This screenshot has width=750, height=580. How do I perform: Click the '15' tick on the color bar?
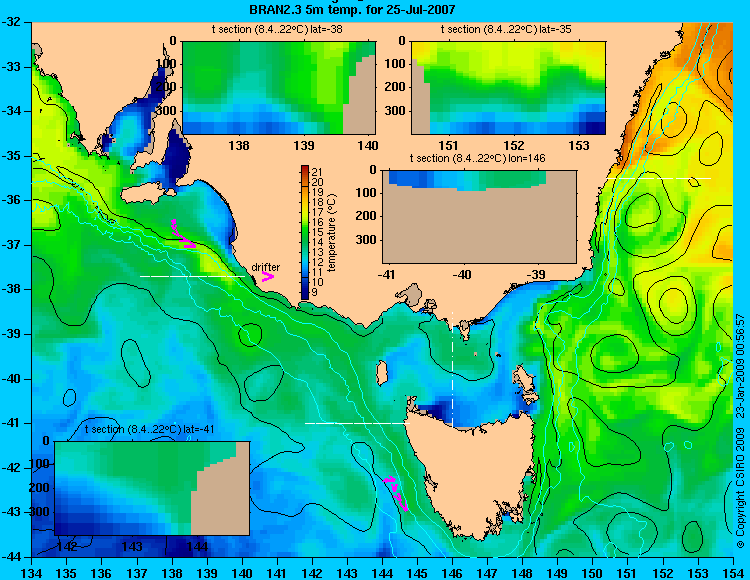(317, 232)
